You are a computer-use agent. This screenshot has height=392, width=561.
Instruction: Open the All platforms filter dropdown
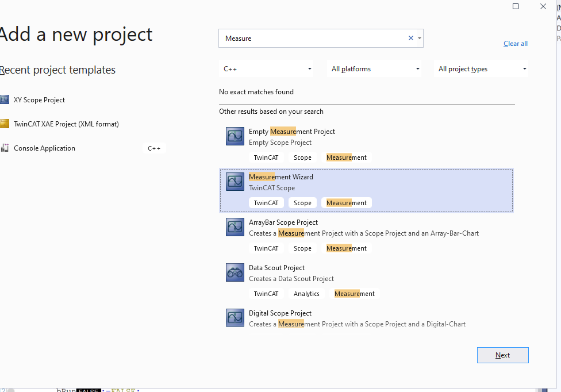374,68
